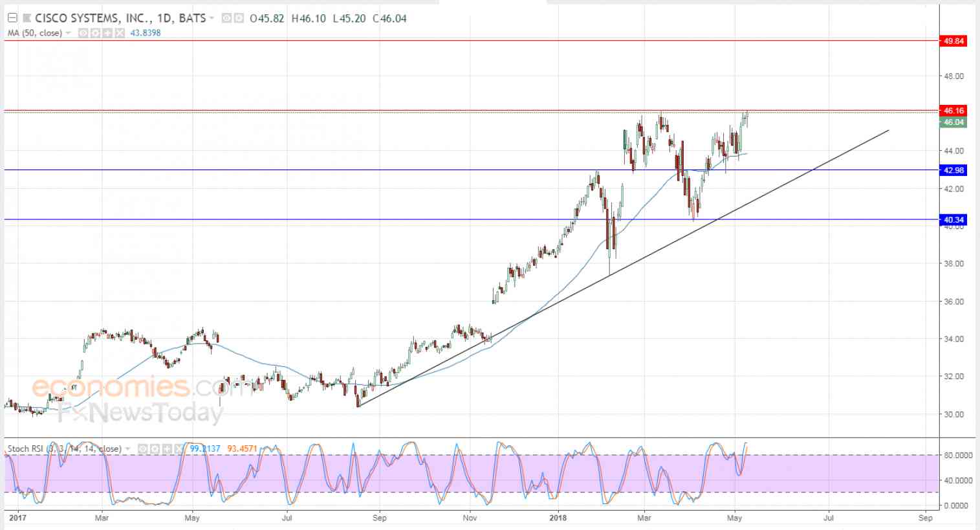The width and height of the screenshot is (980, 530).
Task: Expand the MA (50, close) dropdown arrow
Action: tap(69, 33)
